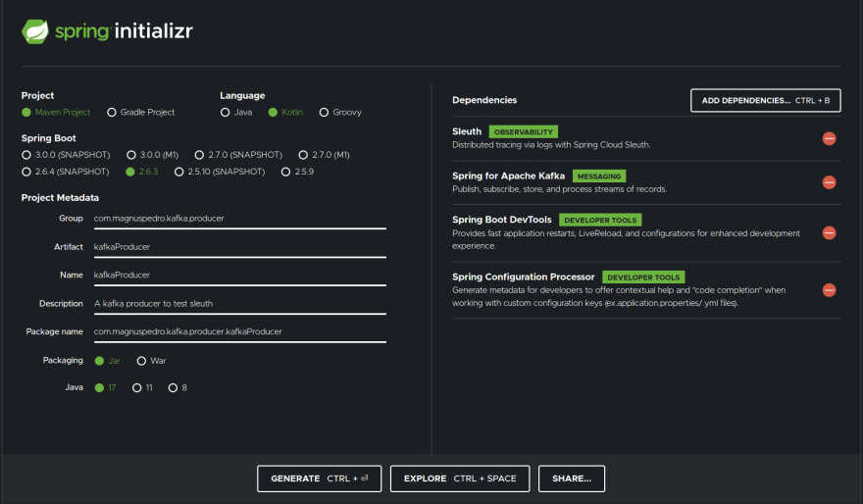Click the Dependencies heading

click(484, 100)
